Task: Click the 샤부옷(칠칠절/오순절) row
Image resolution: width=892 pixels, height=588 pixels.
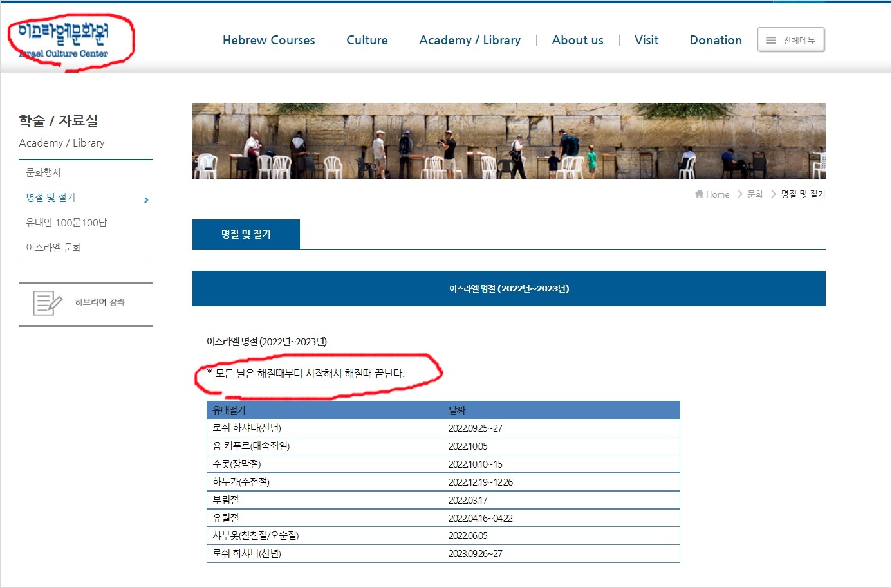Action: click(x=443, y=536)
